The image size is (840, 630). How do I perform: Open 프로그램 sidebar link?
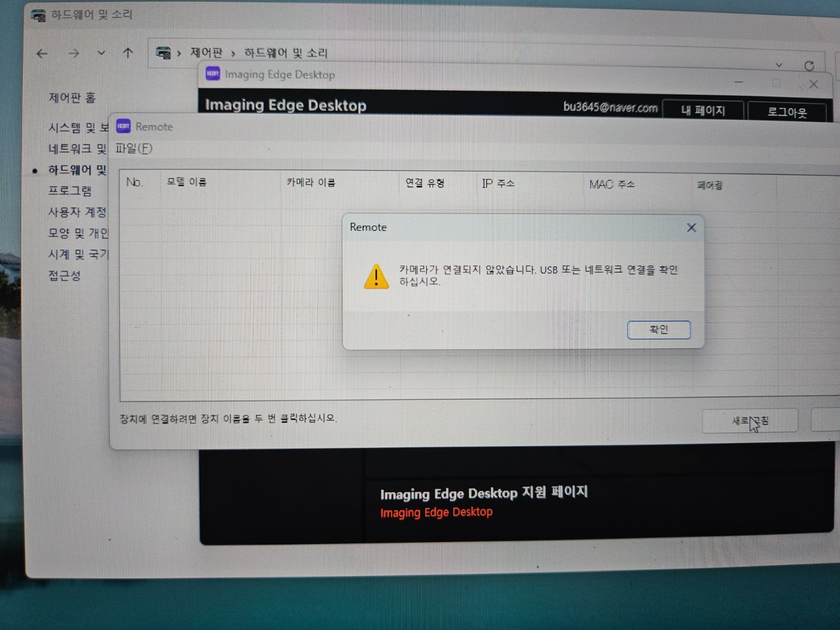pos(70,191)
